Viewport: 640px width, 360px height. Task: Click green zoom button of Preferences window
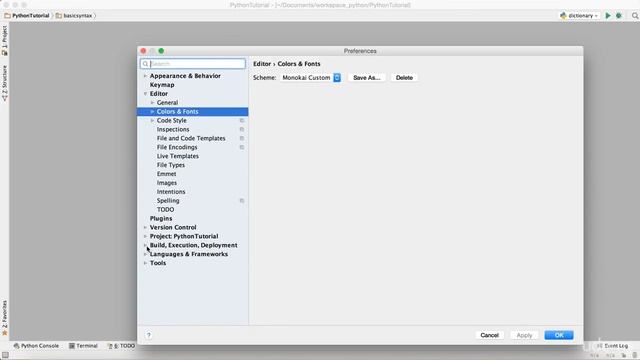(161, 51)
